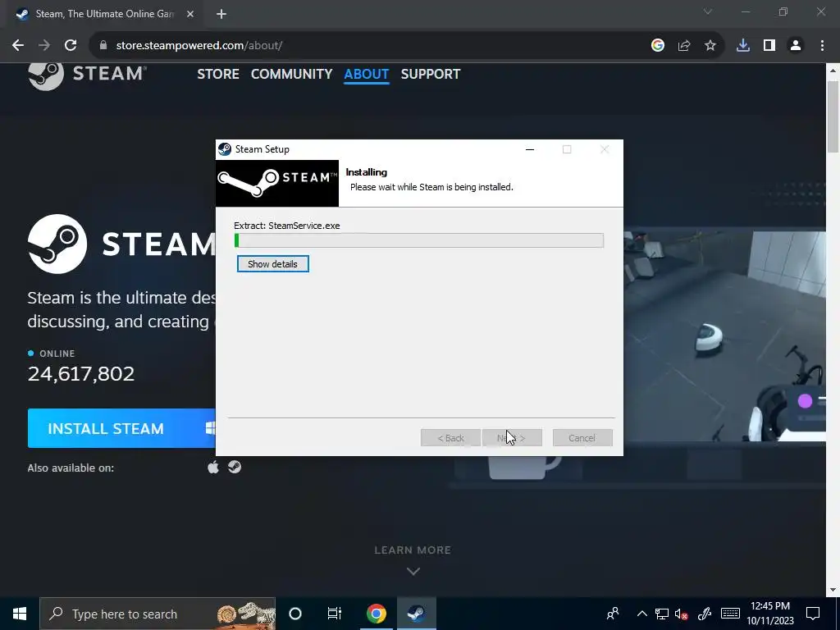Click the address bar URL

tap(199, 46)
